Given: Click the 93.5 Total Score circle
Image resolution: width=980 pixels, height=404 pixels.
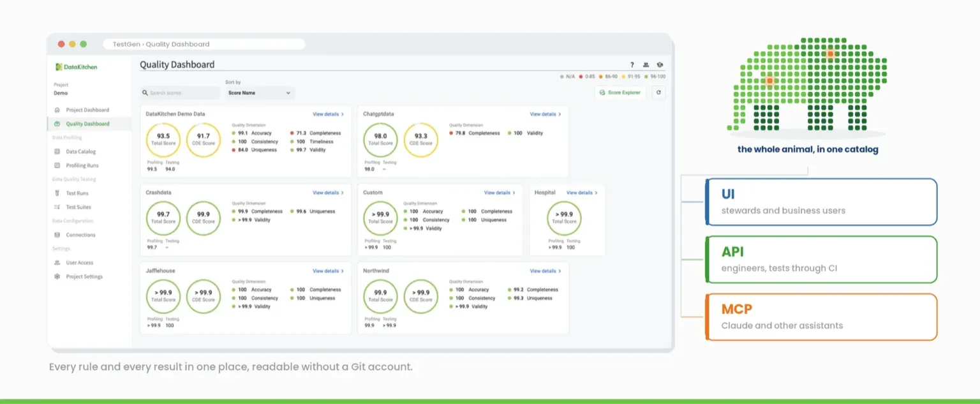Looking at the screenshot, I should pyautogui.click(x=163, y=140).
